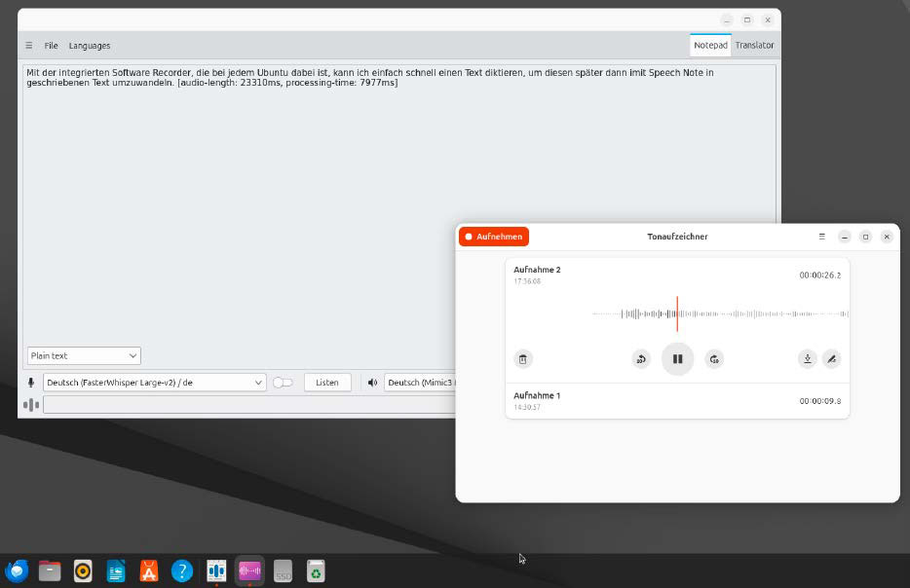Launch Rhythmbox from the dock
910x588 pixels.
83,571
